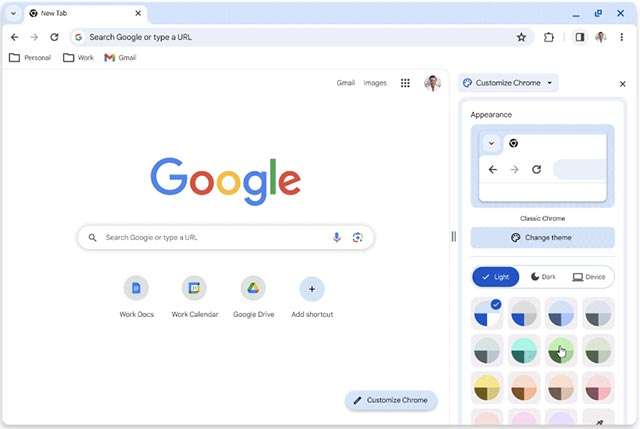This screenshot has height=429, width=640.
Task: Click the Google logo
Action: click(226, 181)
